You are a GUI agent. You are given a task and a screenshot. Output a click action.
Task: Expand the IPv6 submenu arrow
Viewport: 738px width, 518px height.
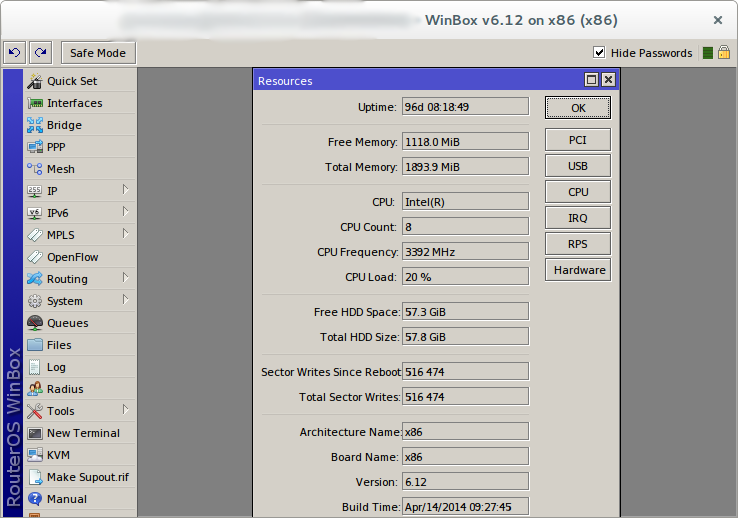pos(125,212)
